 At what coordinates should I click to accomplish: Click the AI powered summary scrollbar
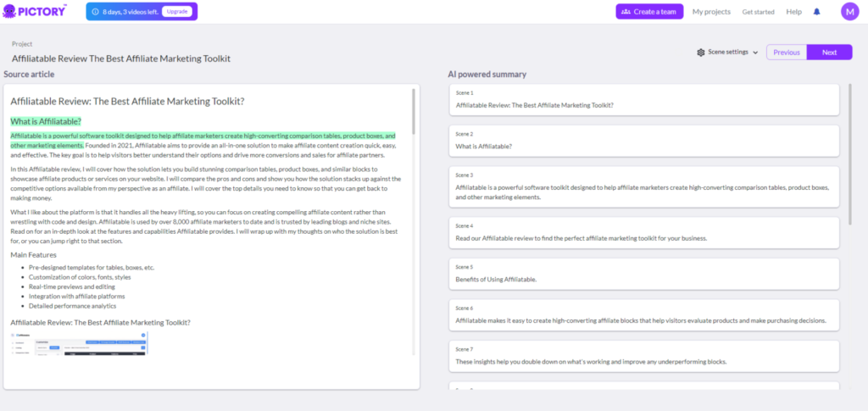(x=851, y=153)
